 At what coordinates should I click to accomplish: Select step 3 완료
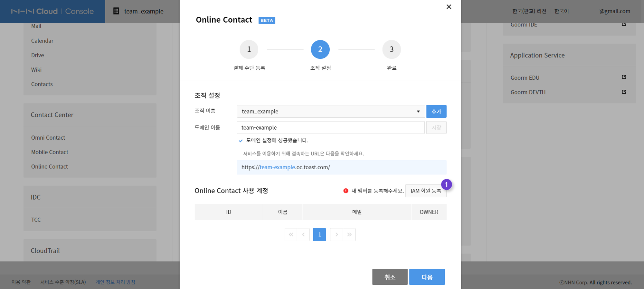point(392,49)
